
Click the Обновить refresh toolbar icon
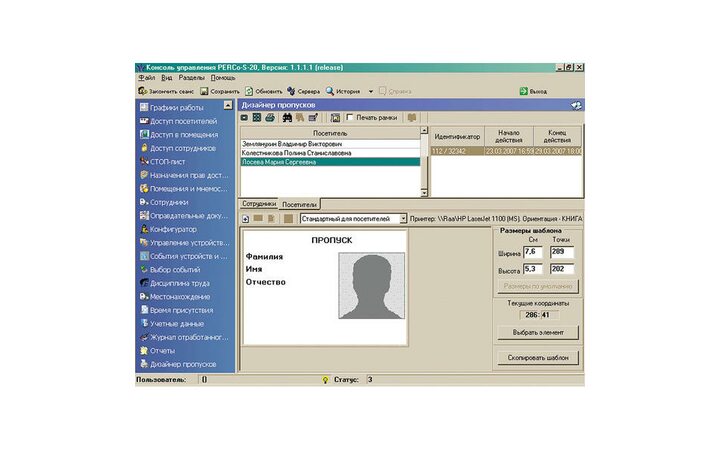(x=250, y=91)
